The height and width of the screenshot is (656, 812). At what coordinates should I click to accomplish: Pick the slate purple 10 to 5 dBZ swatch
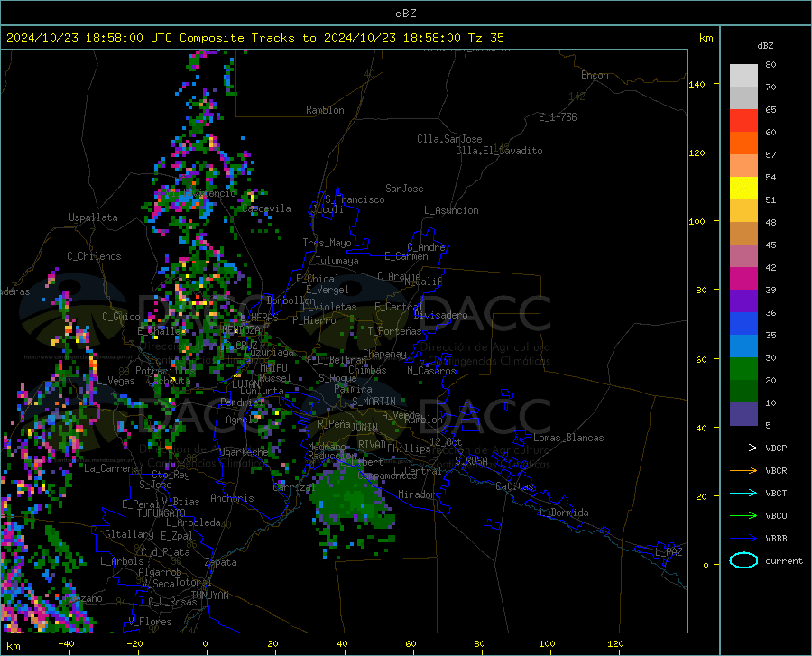[743, 414]
